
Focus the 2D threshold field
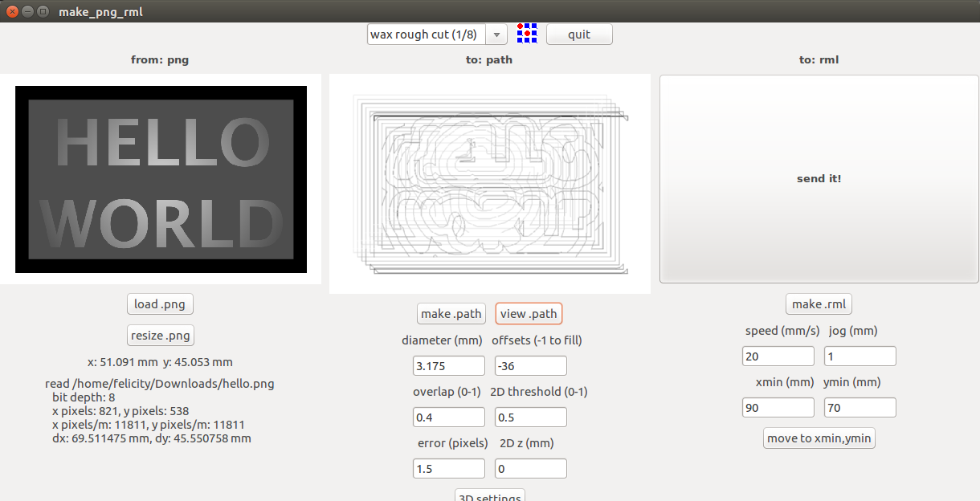tap(531, 417)
